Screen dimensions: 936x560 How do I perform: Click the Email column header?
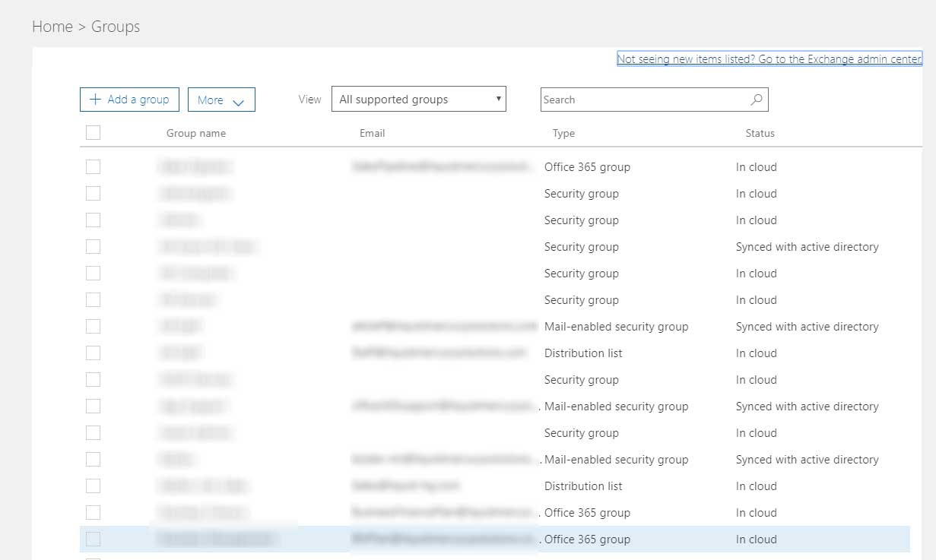click(x=372, y=133)
